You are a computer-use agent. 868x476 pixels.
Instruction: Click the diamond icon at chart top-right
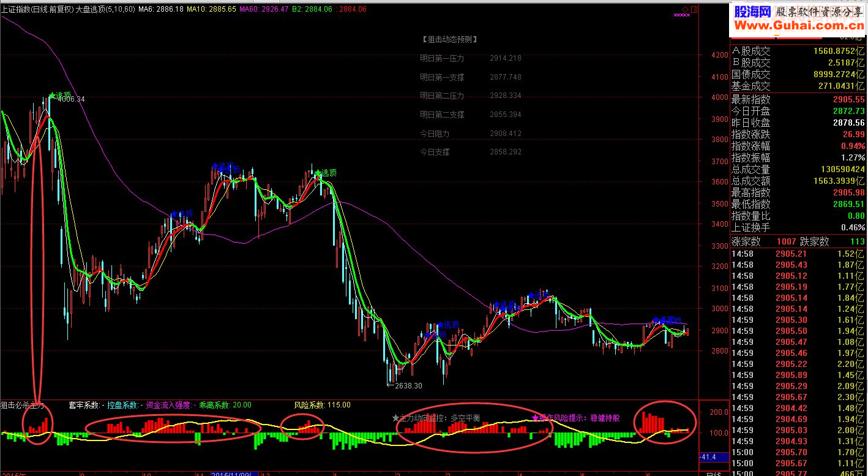pyautogui.click(x=685, y=9)
